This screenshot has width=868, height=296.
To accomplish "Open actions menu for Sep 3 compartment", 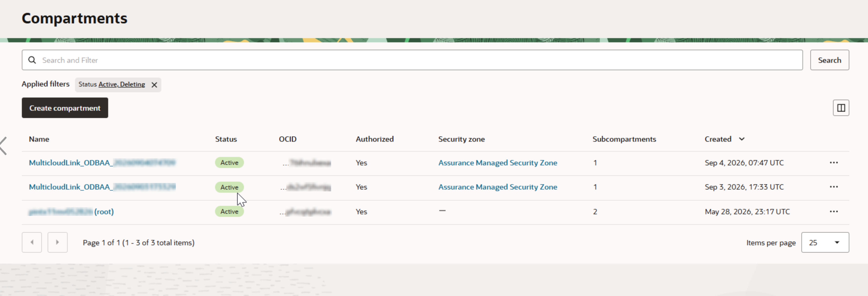I will [x=834, y=187].
